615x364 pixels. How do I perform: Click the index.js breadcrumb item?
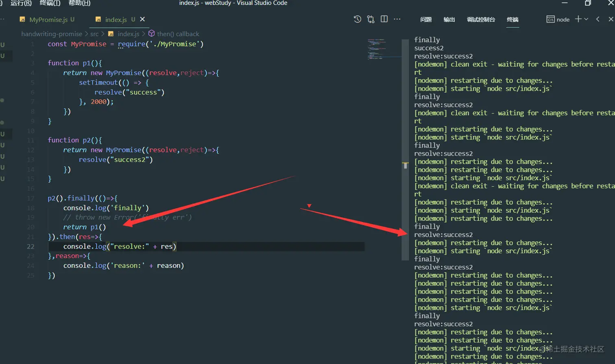coord(128,34)
